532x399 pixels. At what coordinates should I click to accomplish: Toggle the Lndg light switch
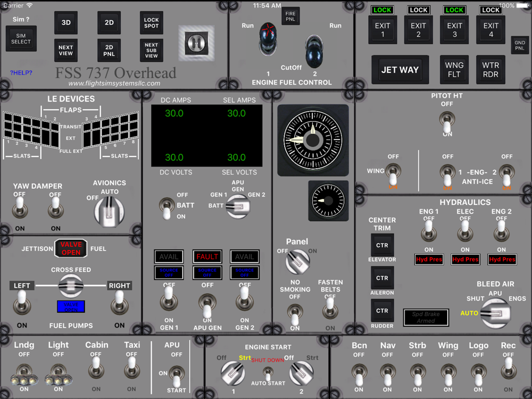(24, 375)
